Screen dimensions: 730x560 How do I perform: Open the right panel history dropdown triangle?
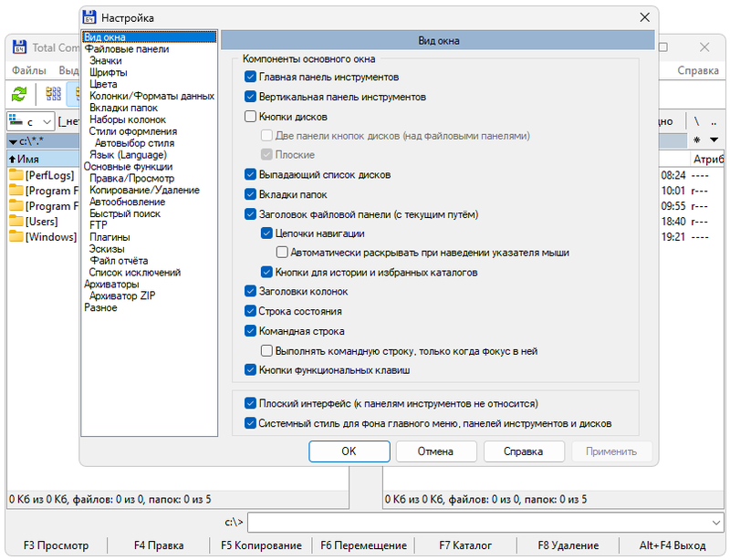(714, 140)
